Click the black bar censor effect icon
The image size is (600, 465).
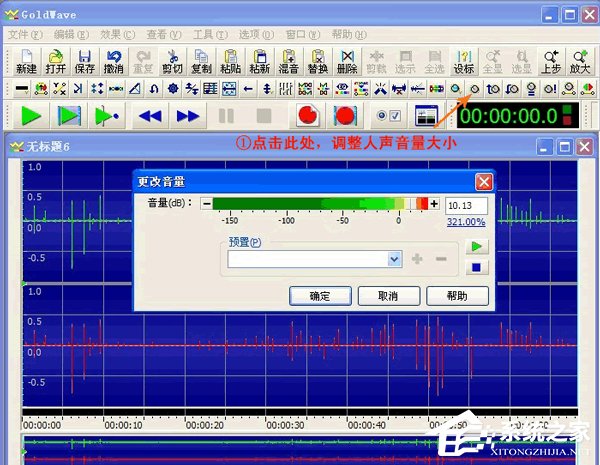(x=22, y=89)
